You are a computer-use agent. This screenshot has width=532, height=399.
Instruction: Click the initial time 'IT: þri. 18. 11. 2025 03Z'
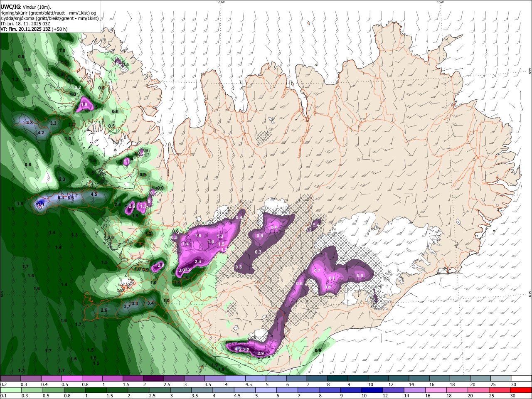pos(25,24)
